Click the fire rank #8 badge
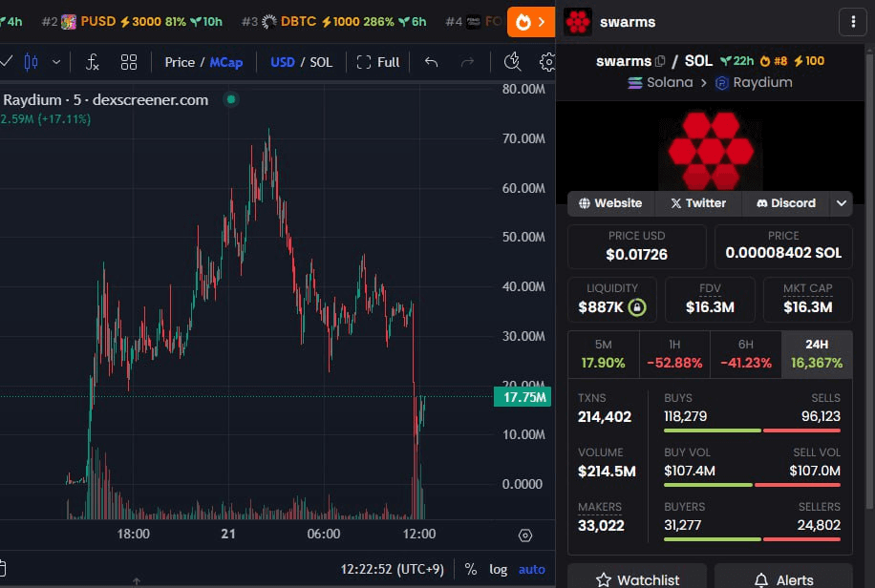875x588 pixels. (x=774, y=61)
